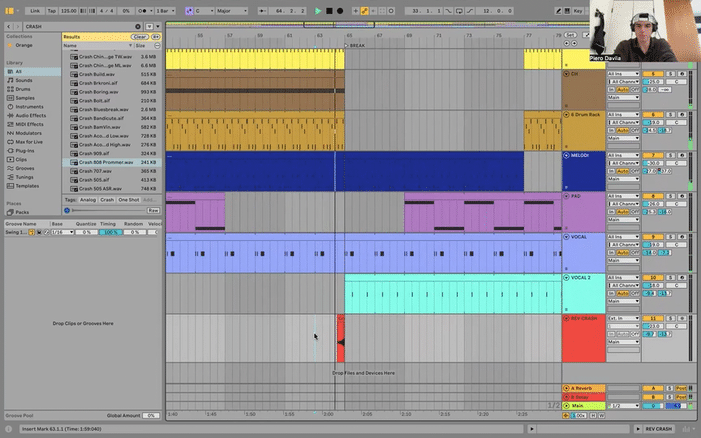Click the red REV CRASH audio clip
Viewport: 701px width, 438px height.
click(x=341, y=338)
